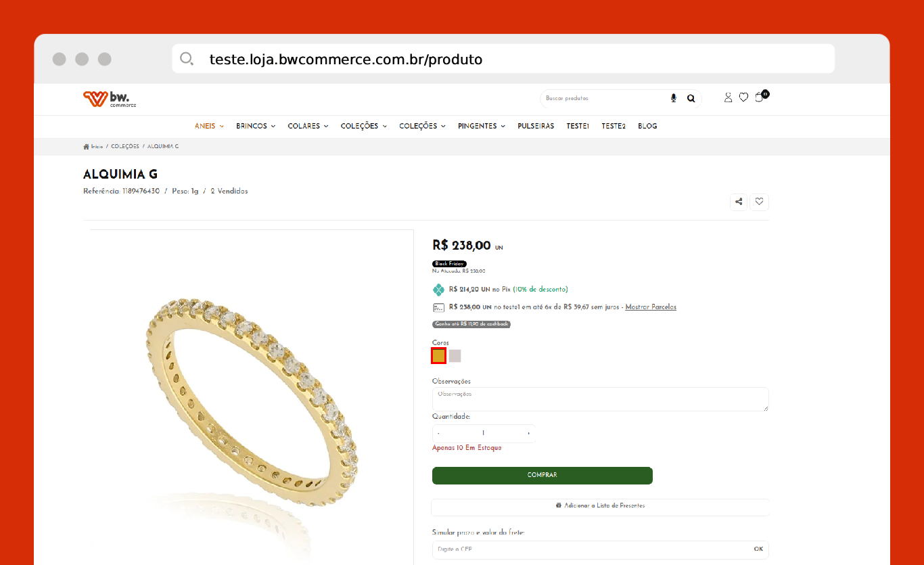Expand the ANEIS menu dropdown
This screenshot has height=565, width=924.
209,127
